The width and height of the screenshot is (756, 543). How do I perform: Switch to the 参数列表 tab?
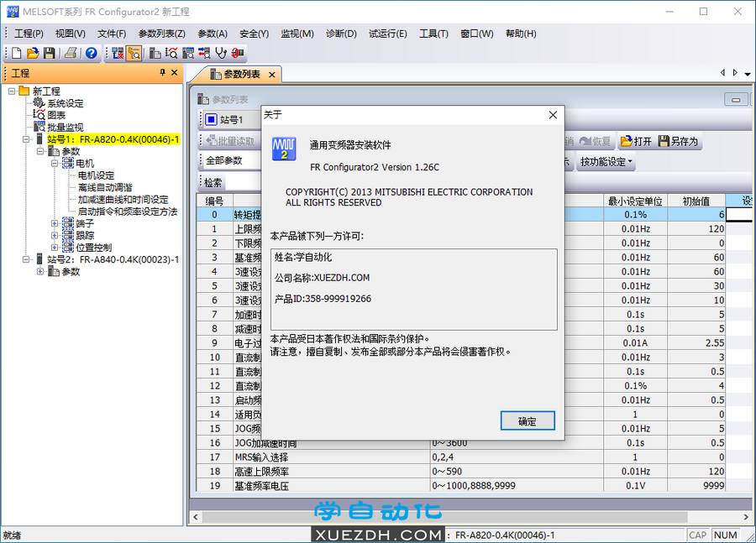click(x=241, y=74)
